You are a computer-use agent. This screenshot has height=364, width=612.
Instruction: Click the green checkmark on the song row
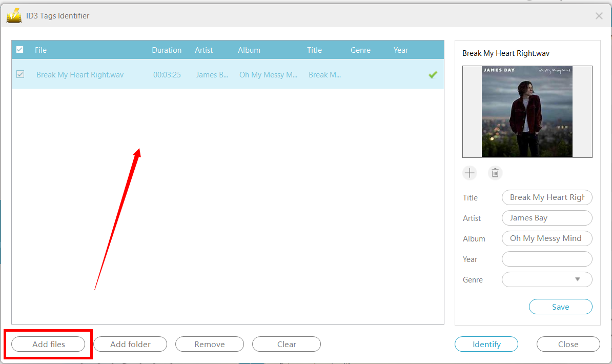click(433, 74)
